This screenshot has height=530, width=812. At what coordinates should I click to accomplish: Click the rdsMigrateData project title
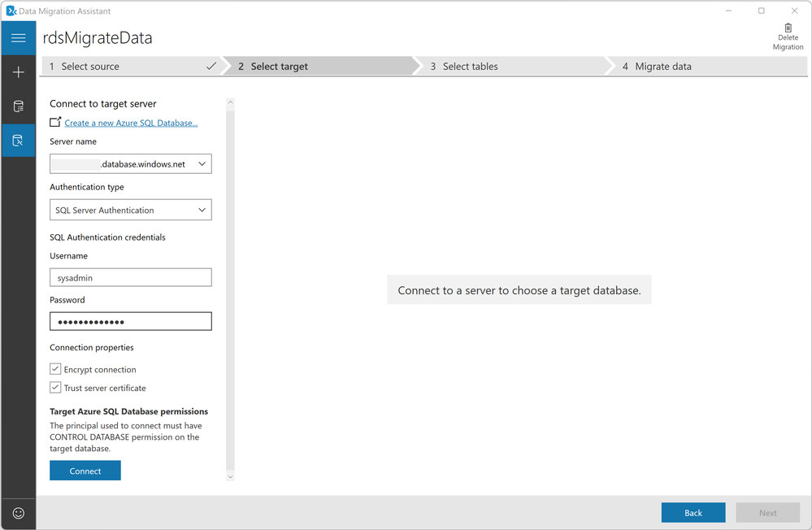pos(98,38)
